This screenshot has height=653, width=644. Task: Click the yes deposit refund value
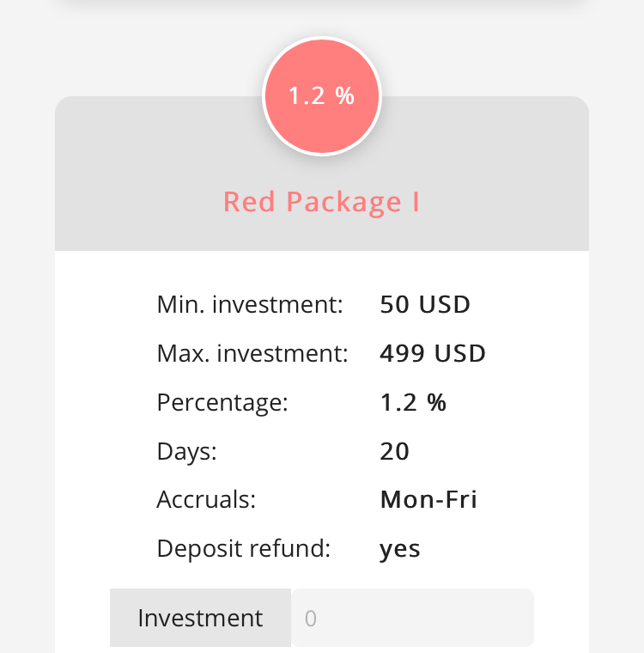pyautogui.click(x=400, y=549)
